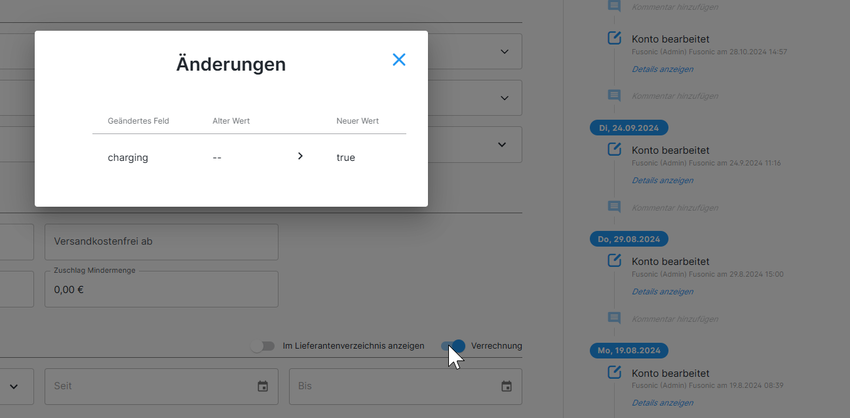Click the Versandkostenfrei ab input field
The height and width of the screenshot is (418, 850).
click(x=161, y=242)
